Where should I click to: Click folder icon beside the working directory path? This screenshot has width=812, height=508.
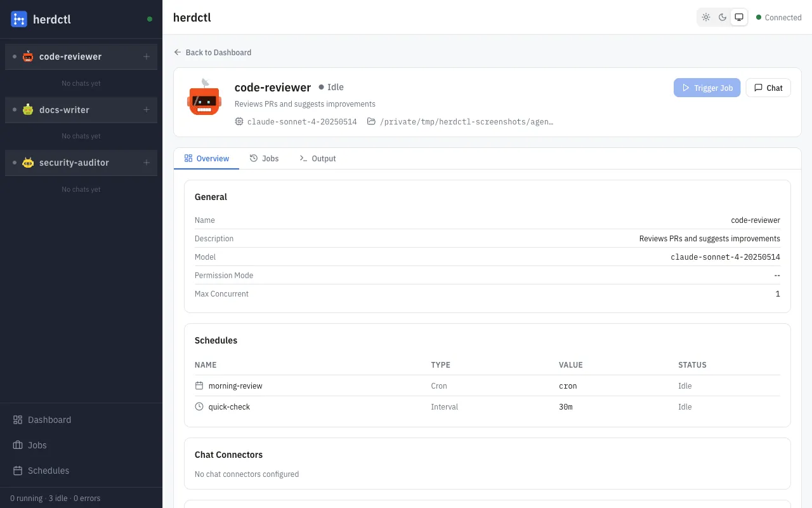(372, 121)
